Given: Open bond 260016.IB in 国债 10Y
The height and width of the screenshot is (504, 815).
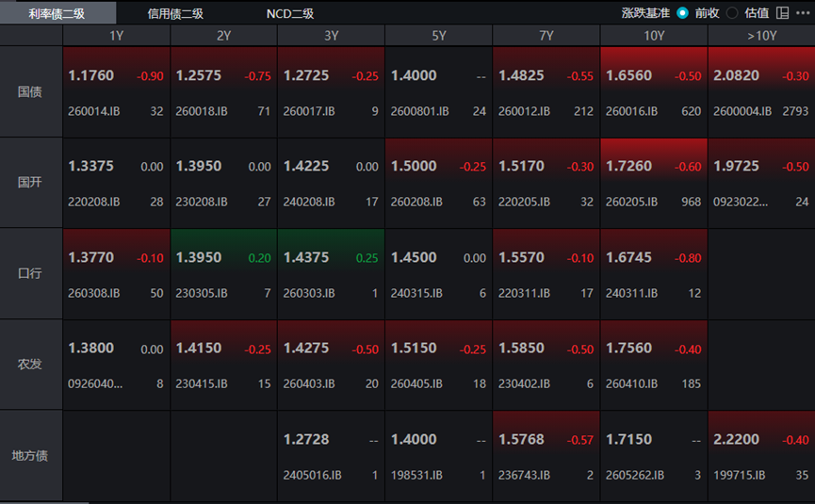Looking at the screenshot, I should coord(631,111).
